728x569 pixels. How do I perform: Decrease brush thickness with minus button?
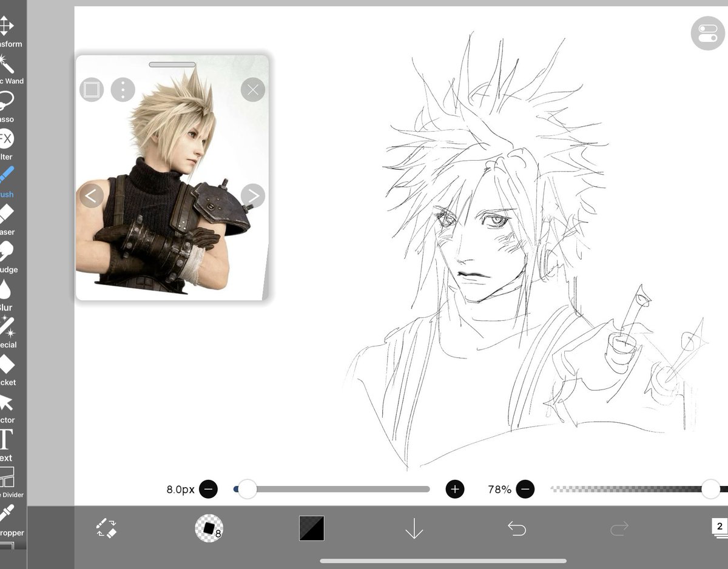tap(208, 489)
